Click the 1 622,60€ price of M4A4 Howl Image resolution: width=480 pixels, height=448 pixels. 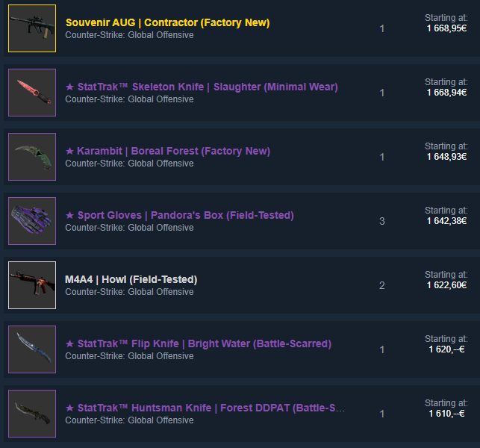tap(446, 285)
